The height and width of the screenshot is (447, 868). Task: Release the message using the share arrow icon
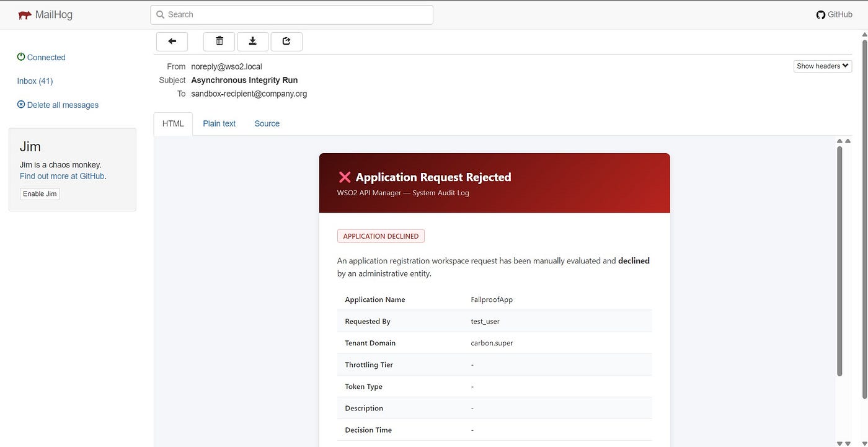click(x=286, y=42)
